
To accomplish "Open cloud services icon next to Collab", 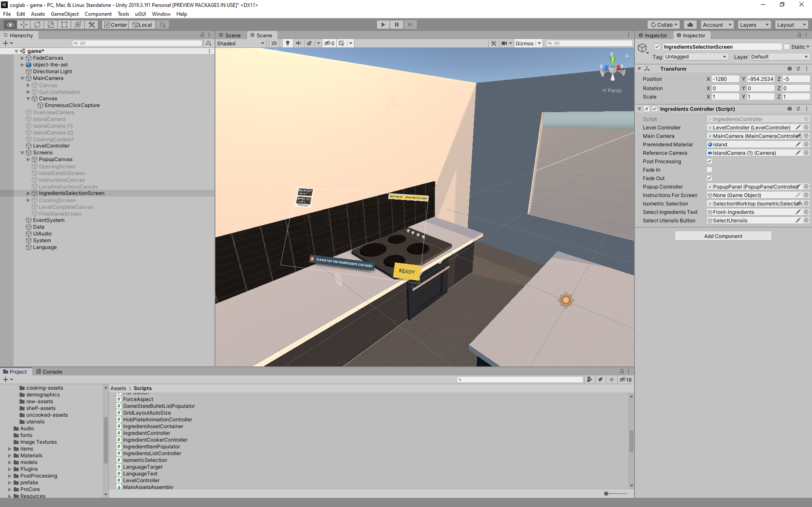I will point(690,25).
